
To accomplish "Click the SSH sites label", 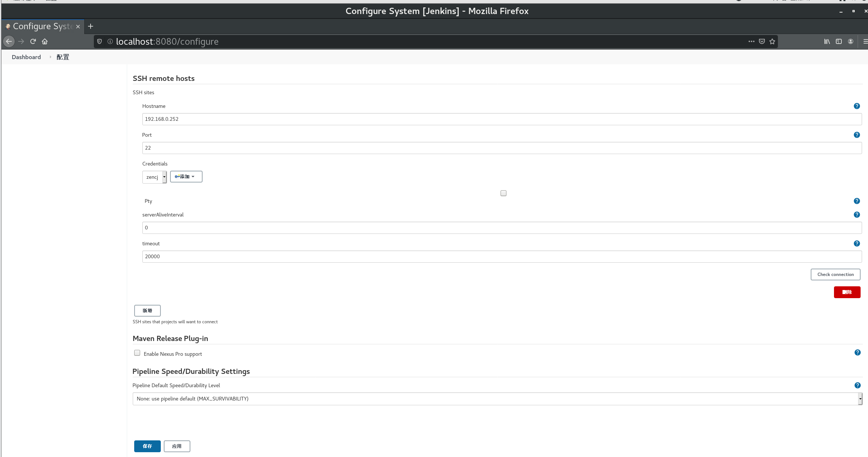I will click(143, 92).
